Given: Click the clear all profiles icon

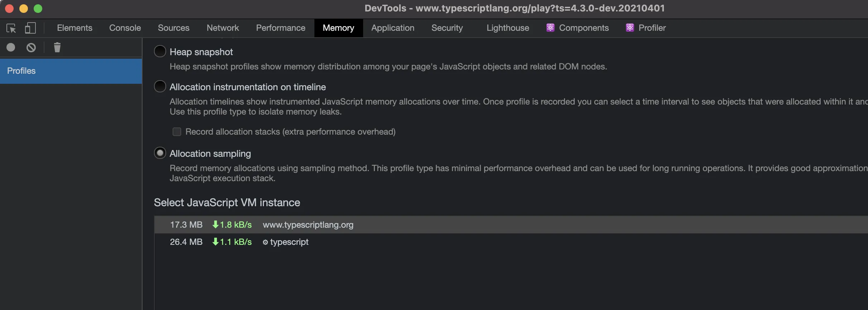Looking at the screenshot, I should [31, 47].
